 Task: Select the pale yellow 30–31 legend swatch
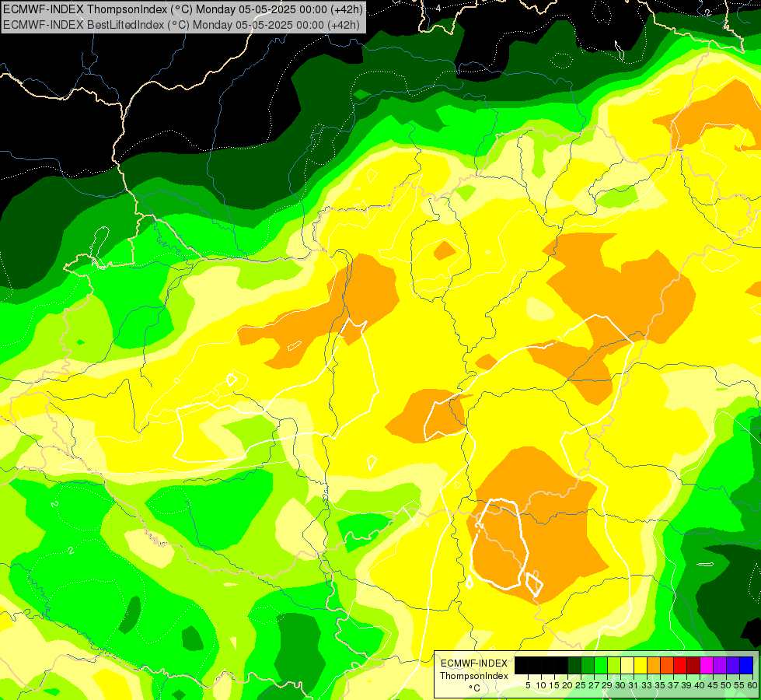[627, 665]
